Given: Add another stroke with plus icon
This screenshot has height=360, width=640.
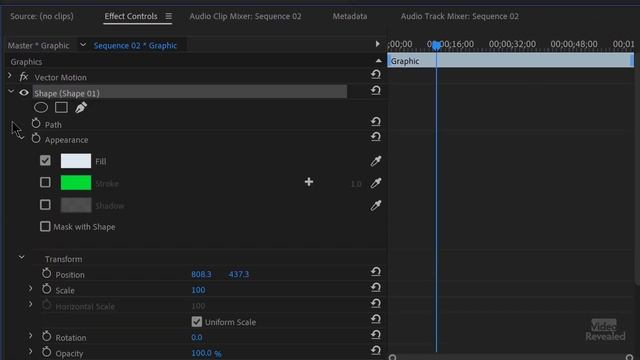Looking at the screenshot, I should coord(309,182).
